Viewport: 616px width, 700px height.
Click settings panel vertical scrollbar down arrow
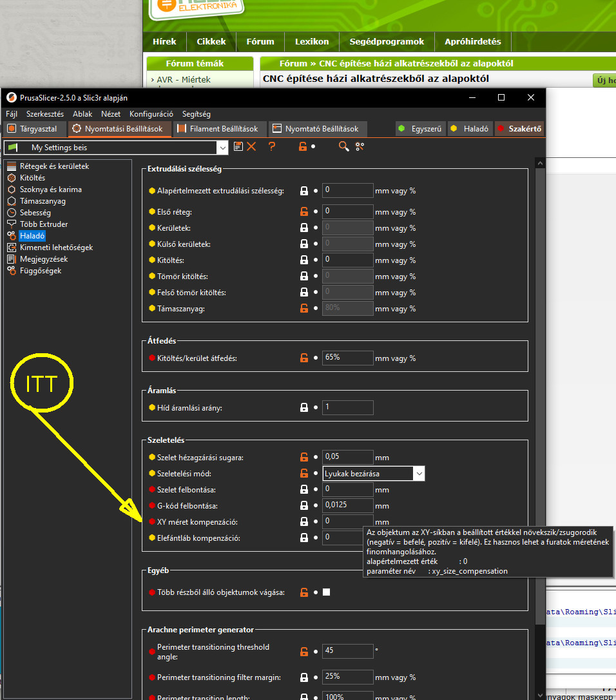(540, 695)
